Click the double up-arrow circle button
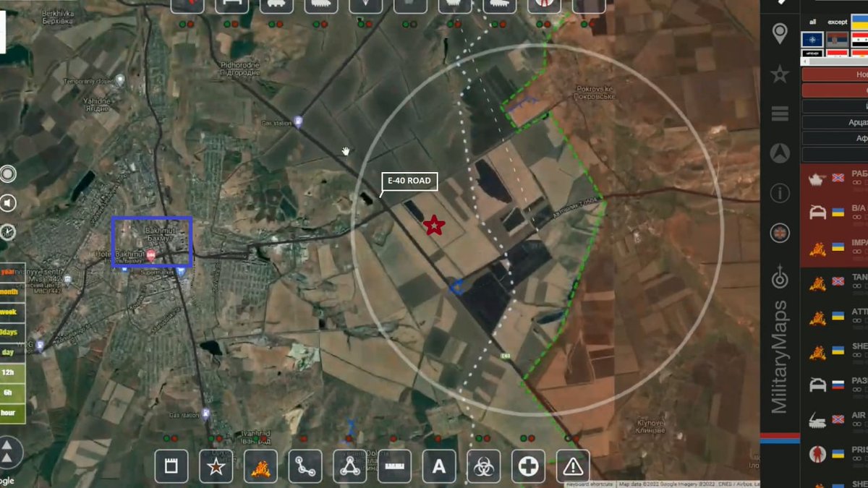 coord(9,453)
